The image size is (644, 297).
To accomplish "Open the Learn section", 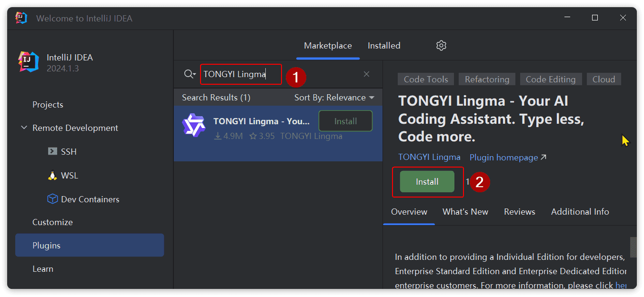I will coord(43,269).
